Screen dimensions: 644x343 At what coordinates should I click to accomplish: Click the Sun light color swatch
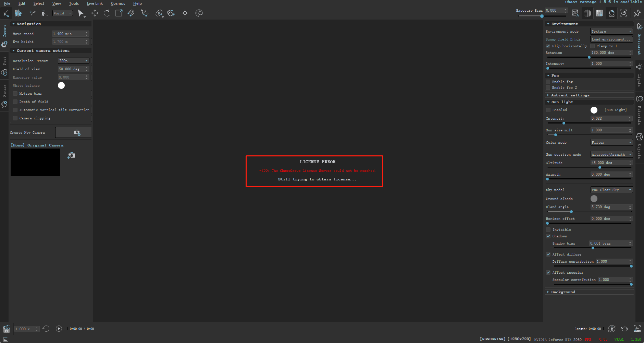[x=594, y=110]
